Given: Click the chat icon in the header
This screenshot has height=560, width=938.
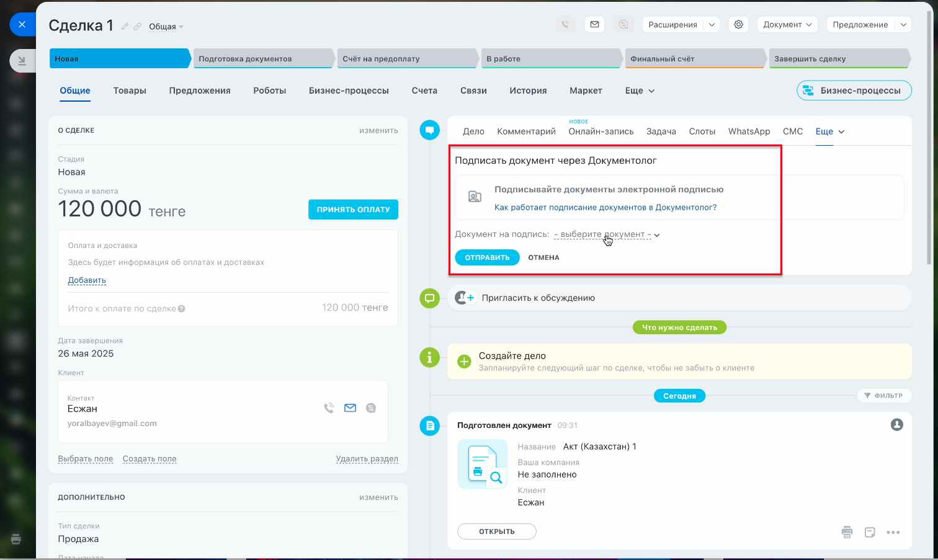Looking at the screenshot, I should click(623, 25).
